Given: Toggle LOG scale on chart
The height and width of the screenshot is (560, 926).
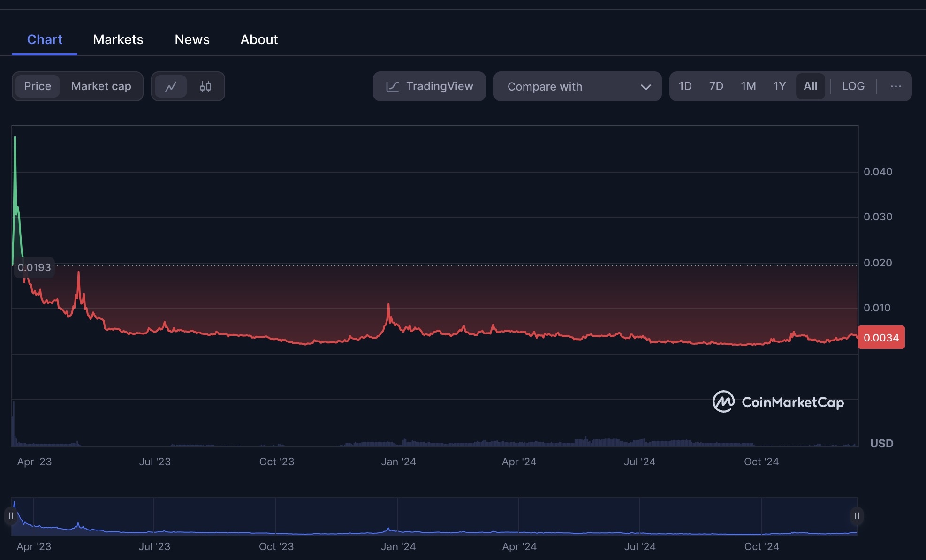Looking at the screenshot, I should tap(853, 86).
